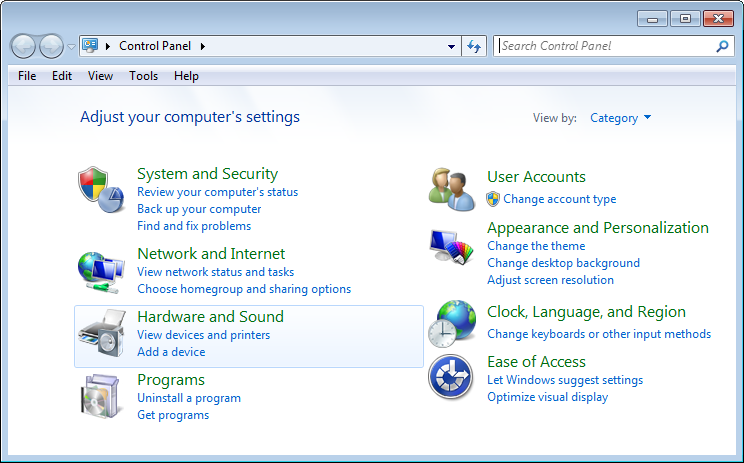Select Change desktop background link
The height and width of the screenshot is (463, 744).
(x=563, y=263)
